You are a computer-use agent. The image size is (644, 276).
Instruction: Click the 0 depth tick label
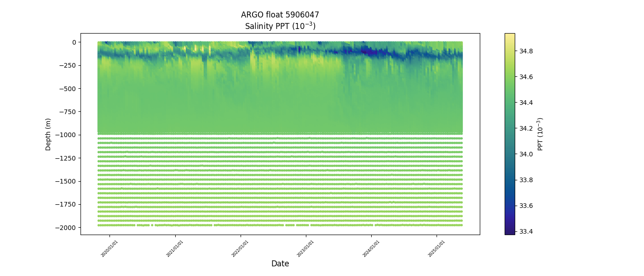74,42
